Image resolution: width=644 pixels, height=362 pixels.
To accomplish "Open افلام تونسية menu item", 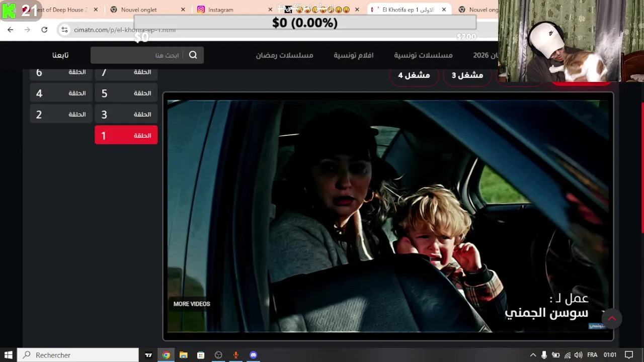I will pos(354,55).
